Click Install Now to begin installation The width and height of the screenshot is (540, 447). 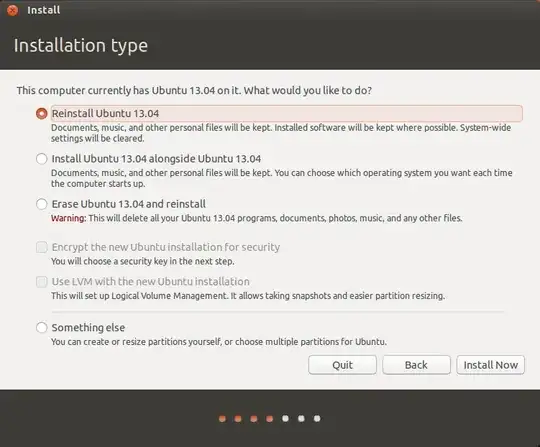(x=490, y=365)
